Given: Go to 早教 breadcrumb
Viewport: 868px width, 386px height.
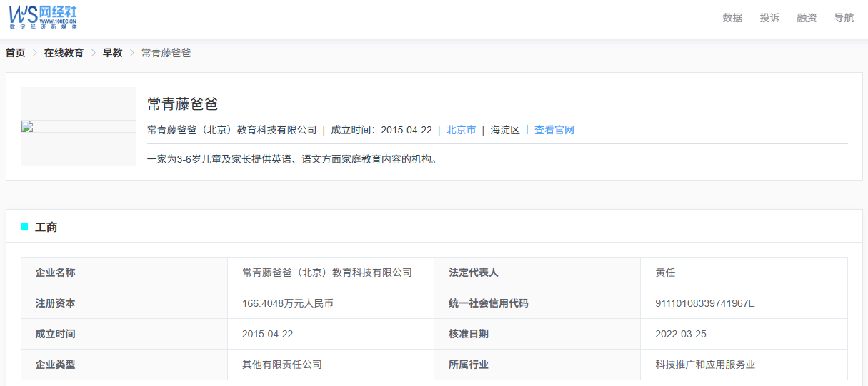Looking at the screenshot, I should [x=113, y=53].
